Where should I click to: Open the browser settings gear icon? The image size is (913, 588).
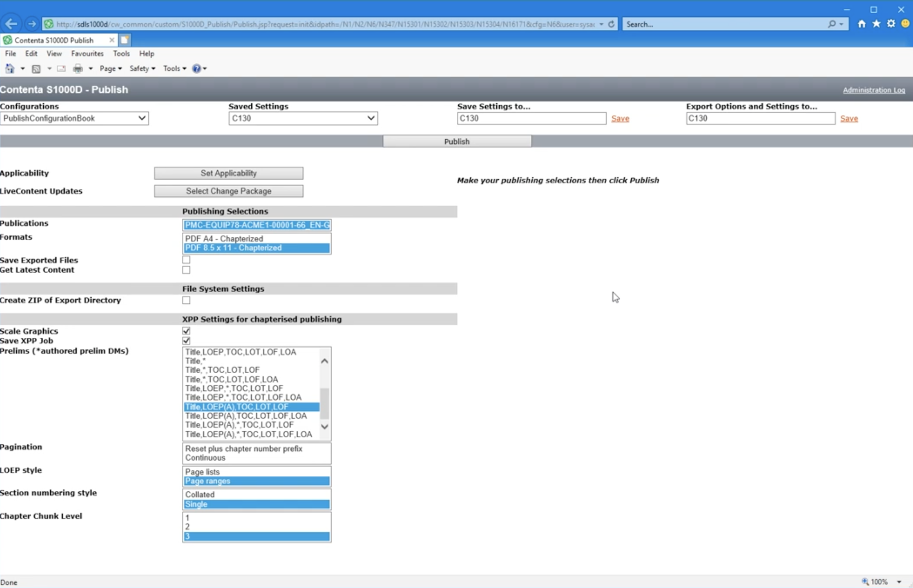click(891, 24)
